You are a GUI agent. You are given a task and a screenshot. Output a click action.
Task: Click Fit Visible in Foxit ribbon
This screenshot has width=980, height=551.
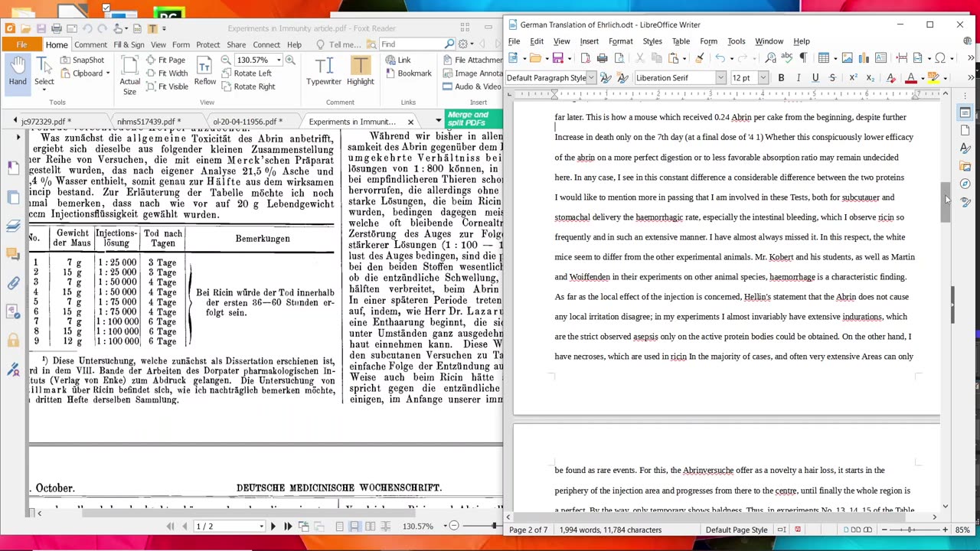167,86
